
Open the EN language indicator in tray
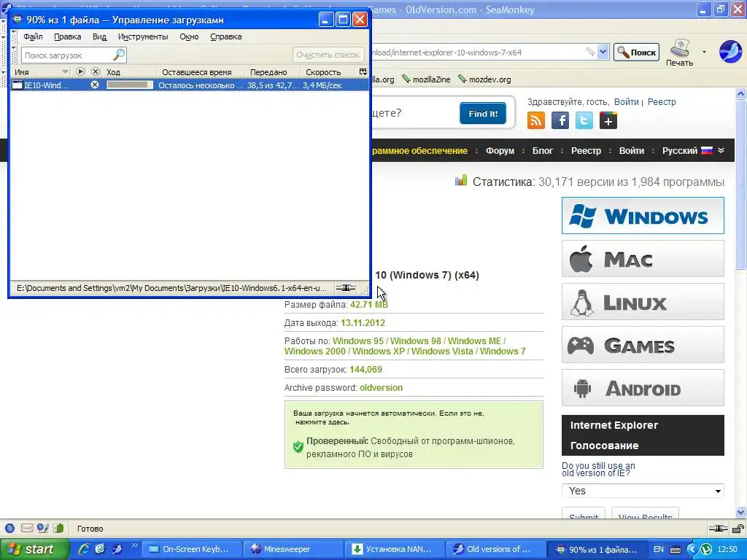click(x=659, y=549)
